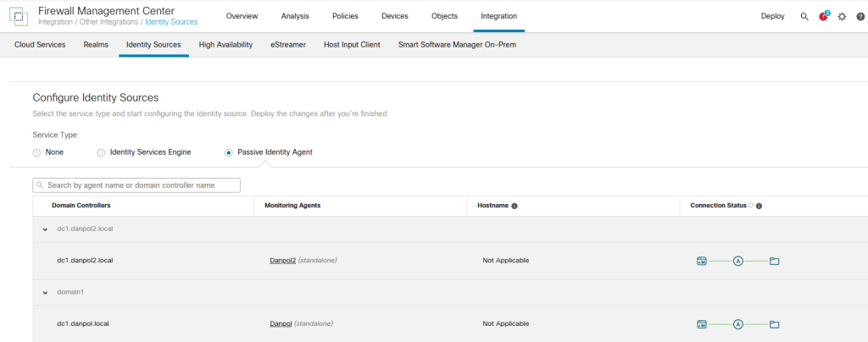
Task: Refresh connection status with green refresh icon
Action: (751, 205)
